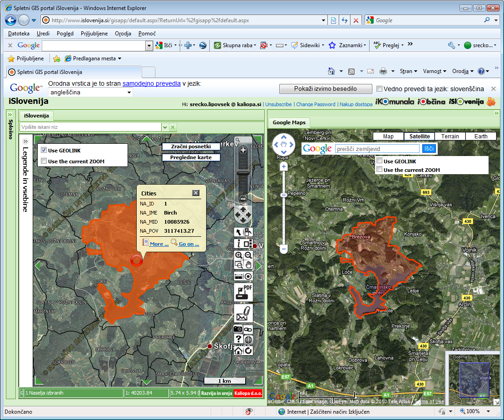Image resolution: width=504 pixels, height=420 pixels.
Task: Click the four-arrow pan control
Action: point(243,215)
